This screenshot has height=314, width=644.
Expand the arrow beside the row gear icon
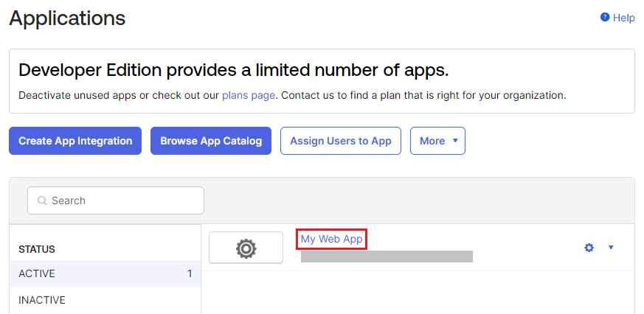click(611, 248)
